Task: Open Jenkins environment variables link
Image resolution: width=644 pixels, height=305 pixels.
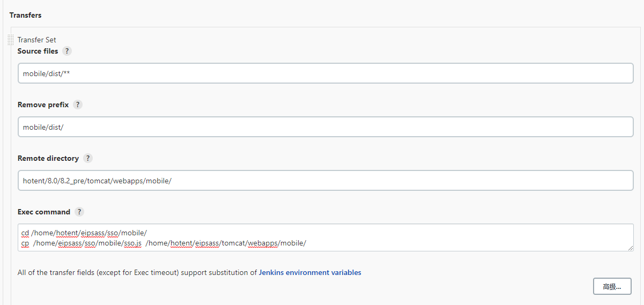Action: click(x=310, y=272)
